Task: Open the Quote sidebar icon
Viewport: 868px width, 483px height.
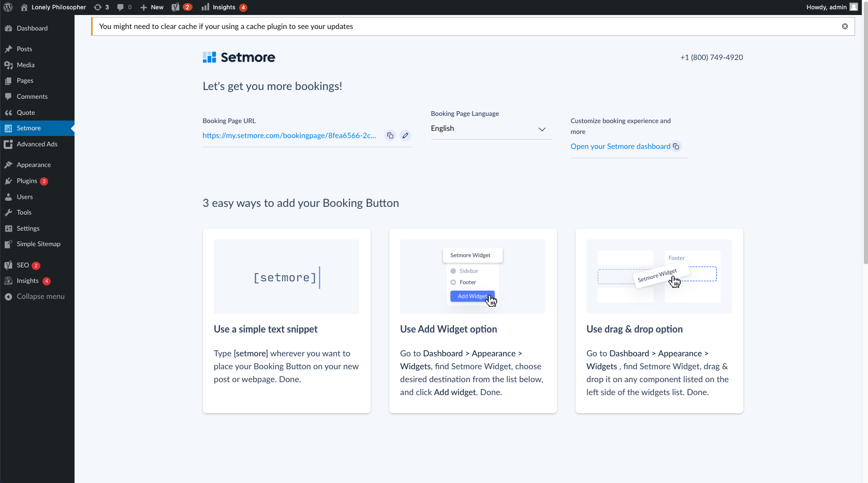Action: [x=8, y=113]
